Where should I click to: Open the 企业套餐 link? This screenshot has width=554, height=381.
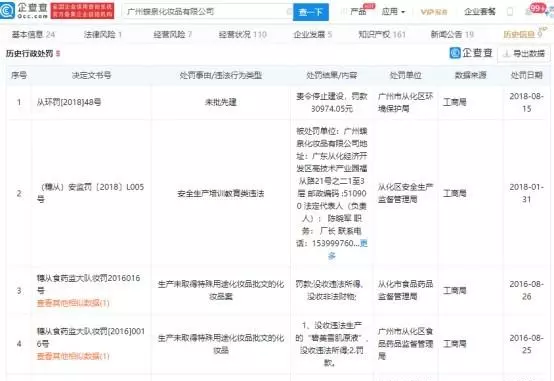click(x=479, y=12)
